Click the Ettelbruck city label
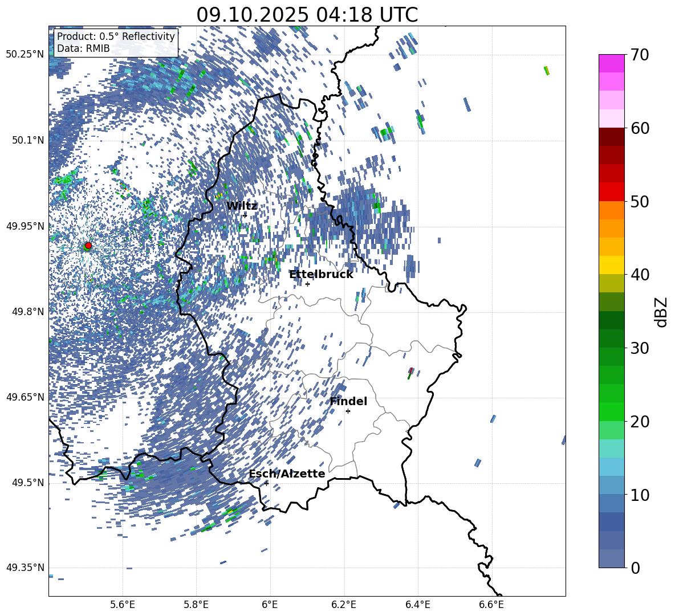This screenshot has width=675, height=616. (321, 275)
